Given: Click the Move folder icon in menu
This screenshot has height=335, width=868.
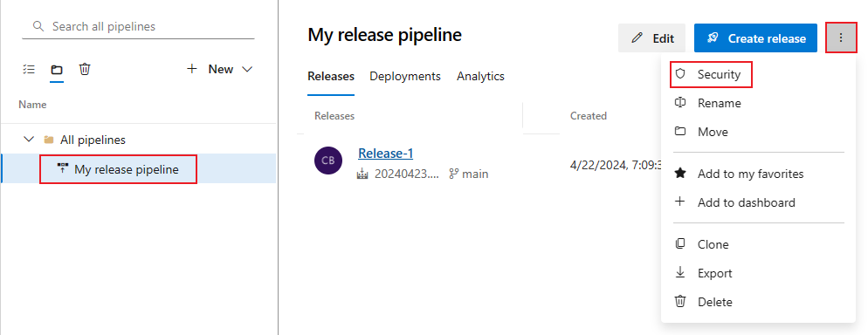Looking at the screenshot, I should (680, 132).
